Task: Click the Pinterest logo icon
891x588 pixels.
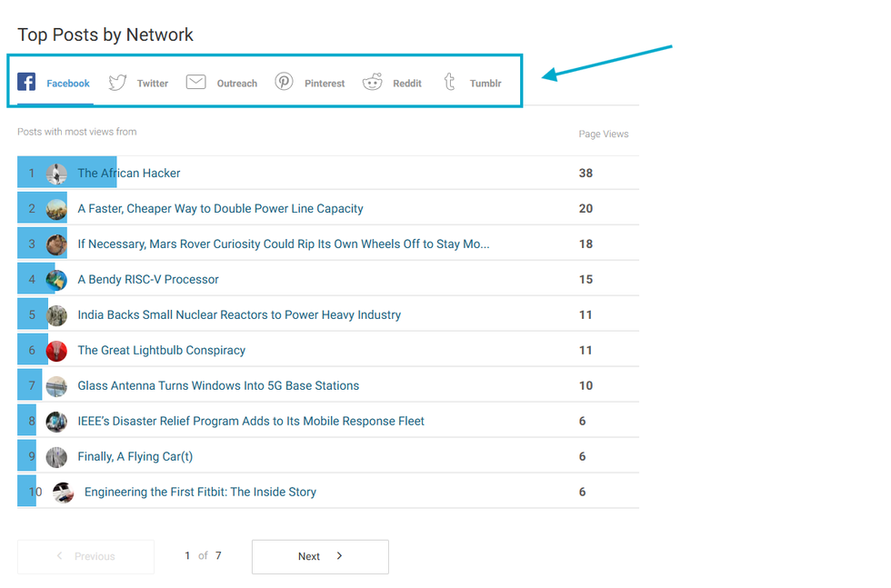Action: pos(285,82)
